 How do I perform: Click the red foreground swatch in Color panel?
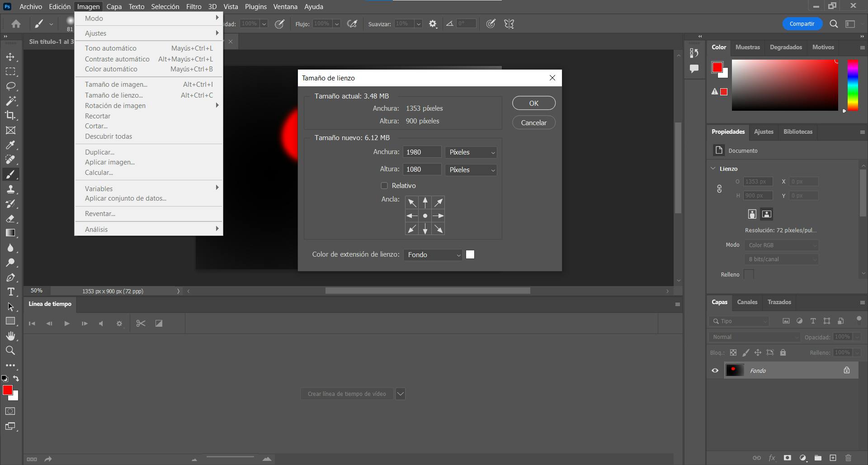coord(717,67)
